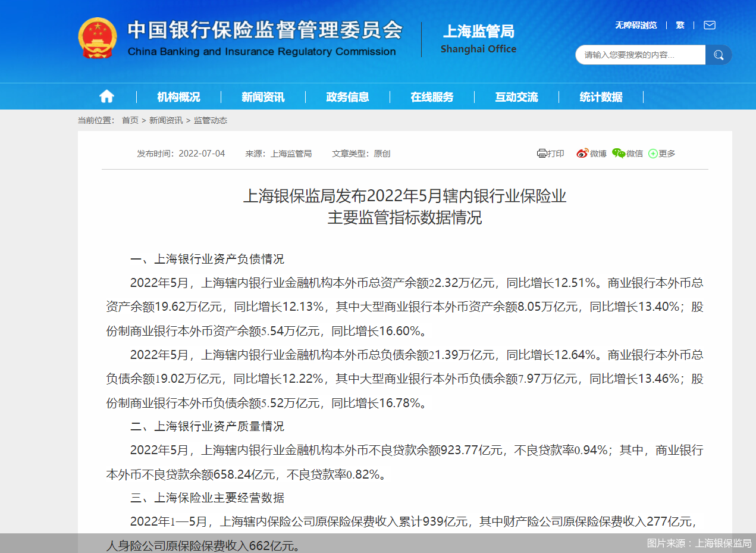756x553 pixels.
Task: Open the 机构概况 section
Action: tap(178, 96)
